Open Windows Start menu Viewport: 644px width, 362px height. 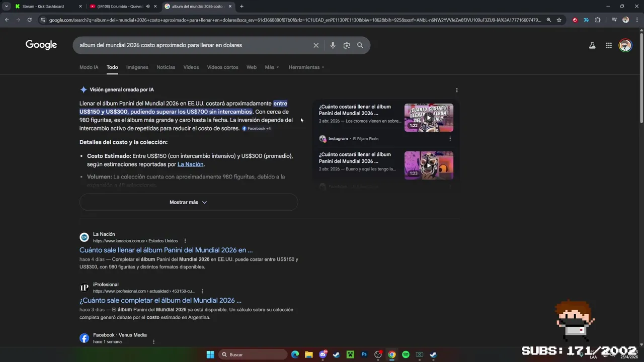(x=210, y=354)
